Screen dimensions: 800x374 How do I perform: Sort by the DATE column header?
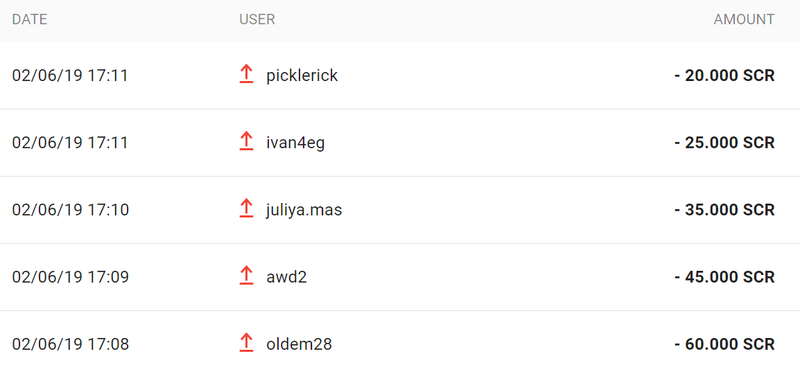coord(30,19)
